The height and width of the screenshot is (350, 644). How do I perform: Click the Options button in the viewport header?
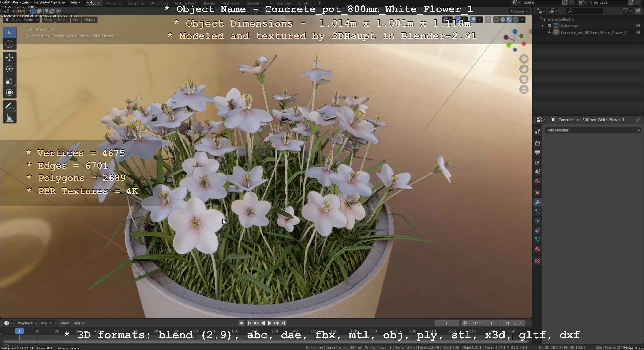click(519, 11)
